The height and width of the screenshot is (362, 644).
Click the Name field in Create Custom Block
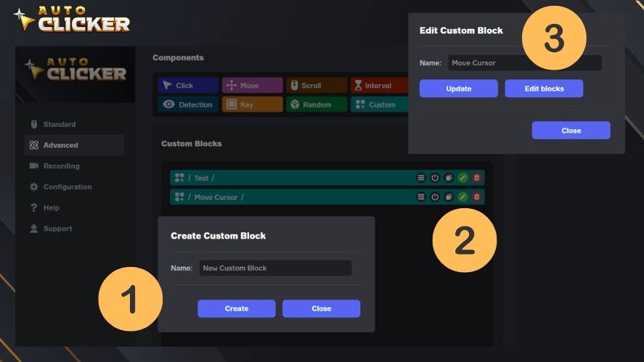(275, 268)
